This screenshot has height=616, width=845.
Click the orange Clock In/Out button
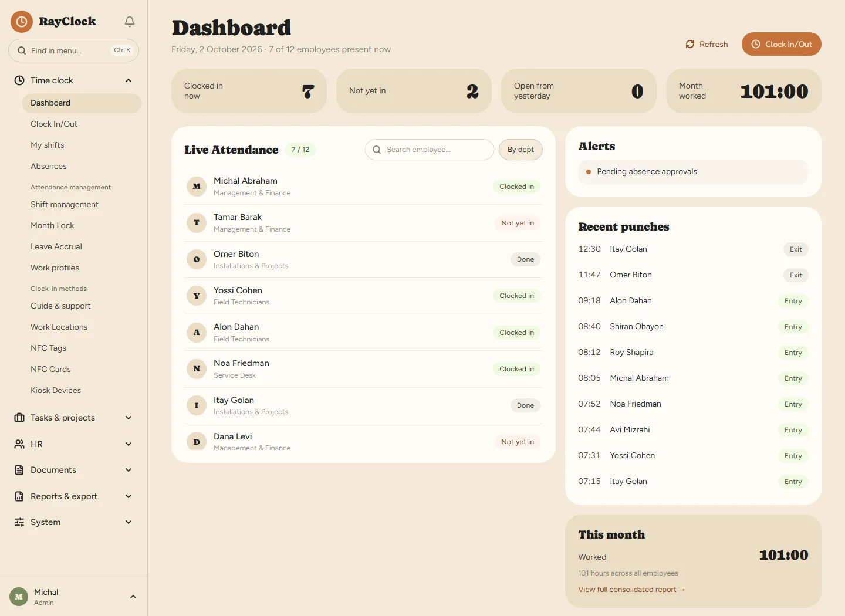click(x=782, y=44)
